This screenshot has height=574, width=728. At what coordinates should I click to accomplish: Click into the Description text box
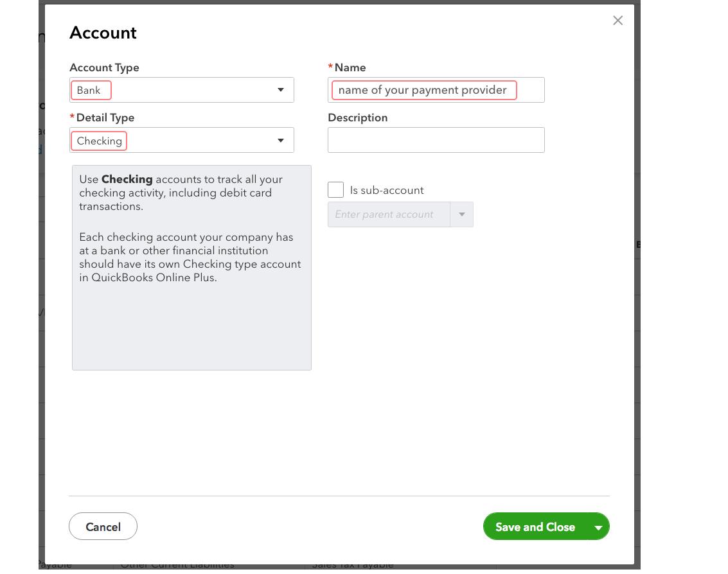436,140
